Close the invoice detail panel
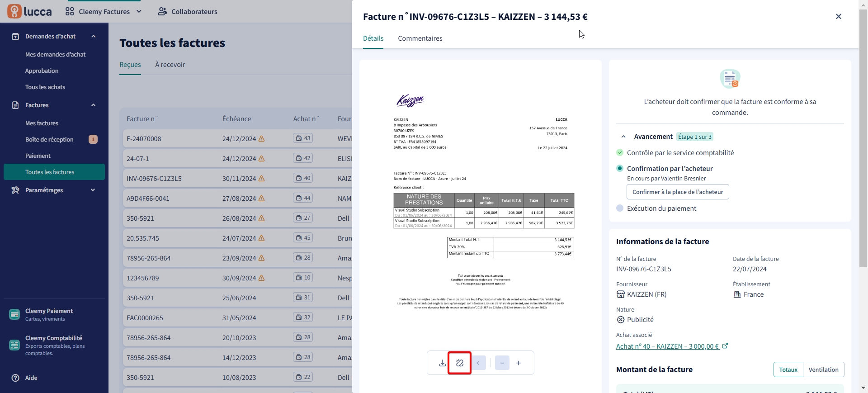 pos(839,17)
